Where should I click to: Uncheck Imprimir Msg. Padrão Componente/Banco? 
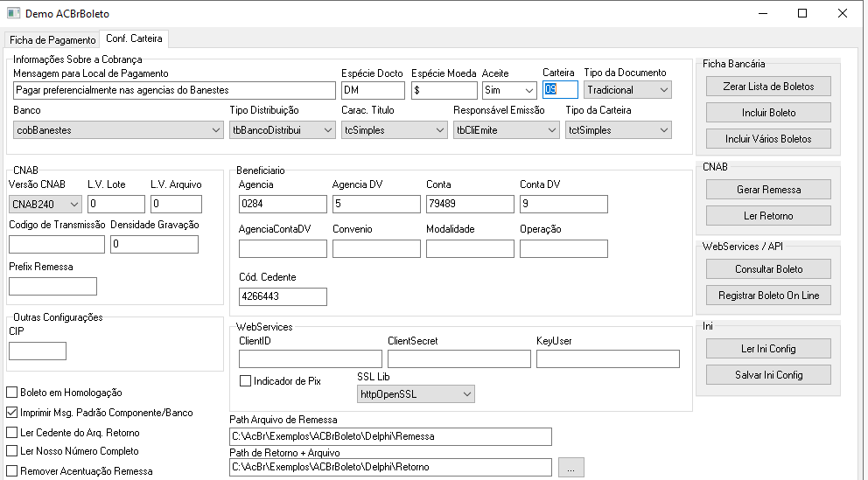click(11, 412)
